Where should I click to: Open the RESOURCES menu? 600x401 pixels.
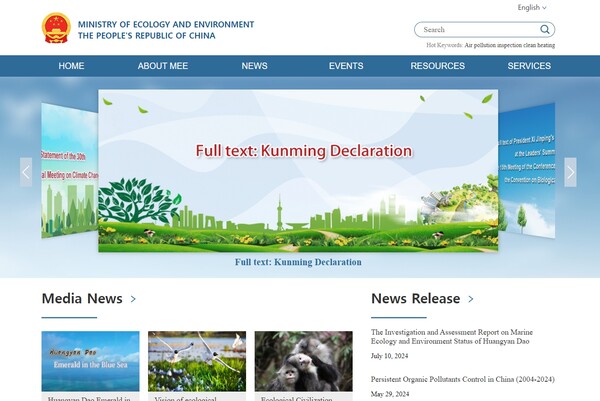coord(437,66)
